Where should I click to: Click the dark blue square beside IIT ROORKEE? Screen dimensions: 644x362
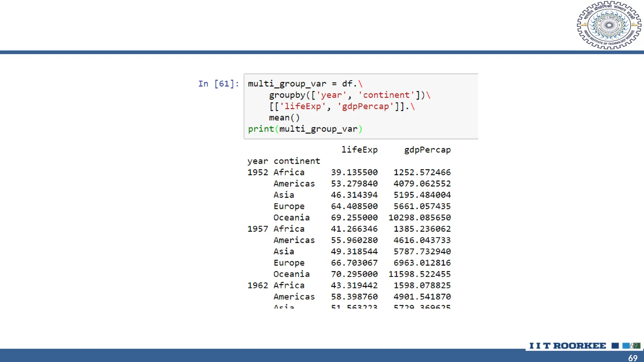(615, 346)
